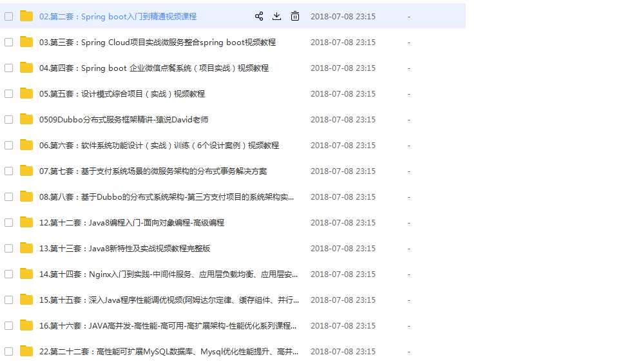Image resolution: width=636 pixels, height=364 pixels.
Task: Open folder name 12.第十二套：Java8编程入门-面向对象编程
Action: (131, 222)
